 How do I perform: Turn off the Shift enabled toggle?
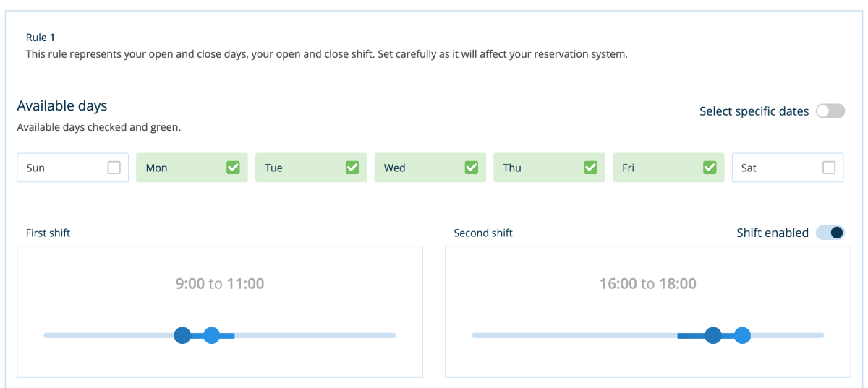[830, 233]
